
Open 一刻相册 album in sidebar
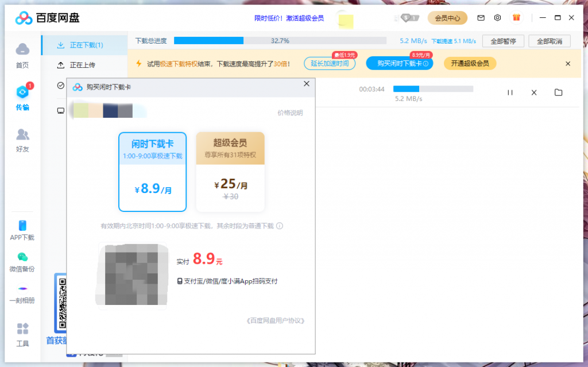(22, 294)
